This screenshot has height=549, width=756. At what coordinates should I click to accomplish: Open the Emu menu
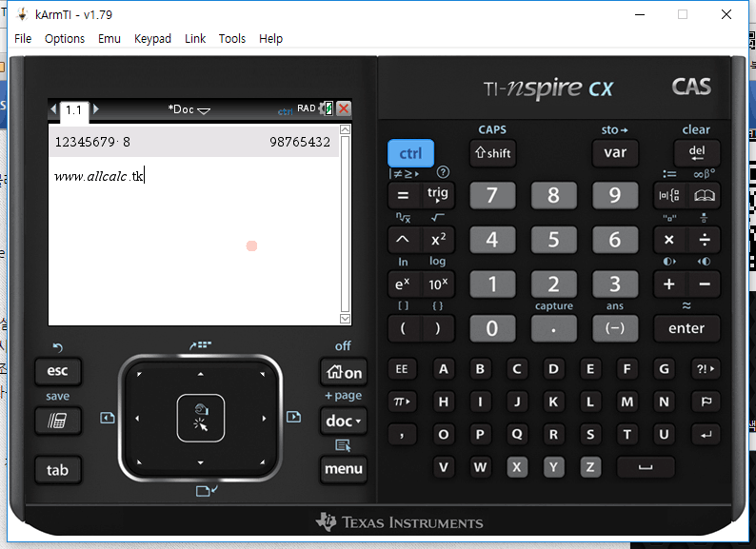pos(109,39)
